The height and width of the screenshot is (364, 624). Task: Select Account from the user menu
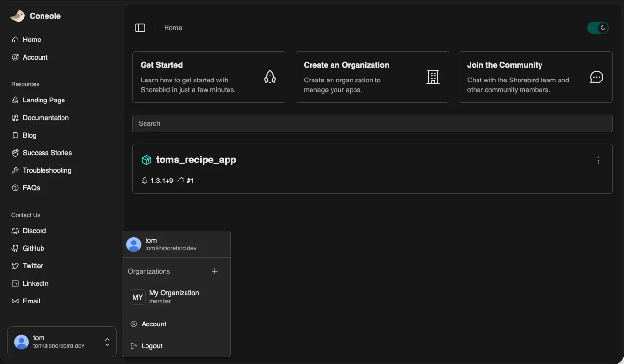(x=154, y=324)
